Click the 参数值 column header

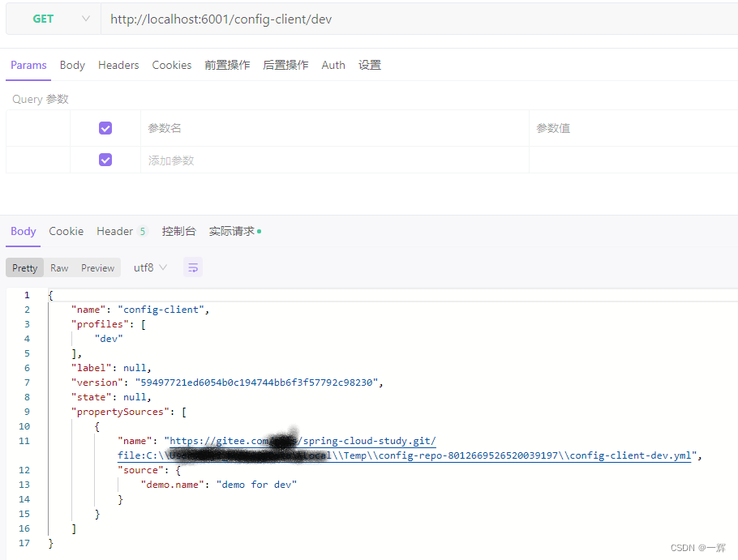(553, 128)
